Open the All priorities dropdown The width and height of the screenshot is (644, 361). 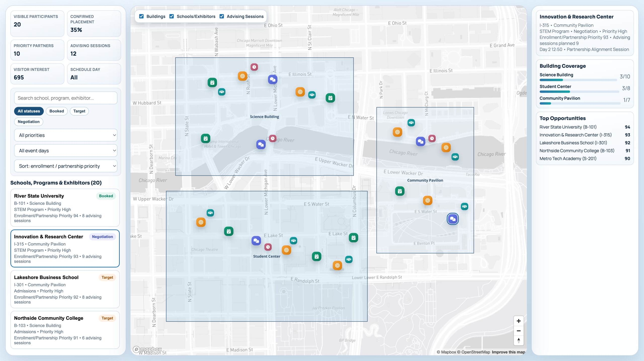click(66, 135)
